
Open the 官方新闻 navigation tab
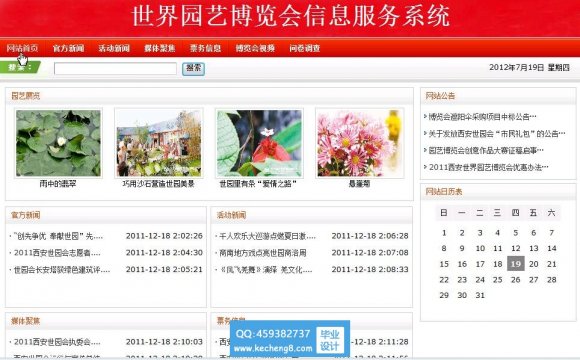click(x=68, y=48)
